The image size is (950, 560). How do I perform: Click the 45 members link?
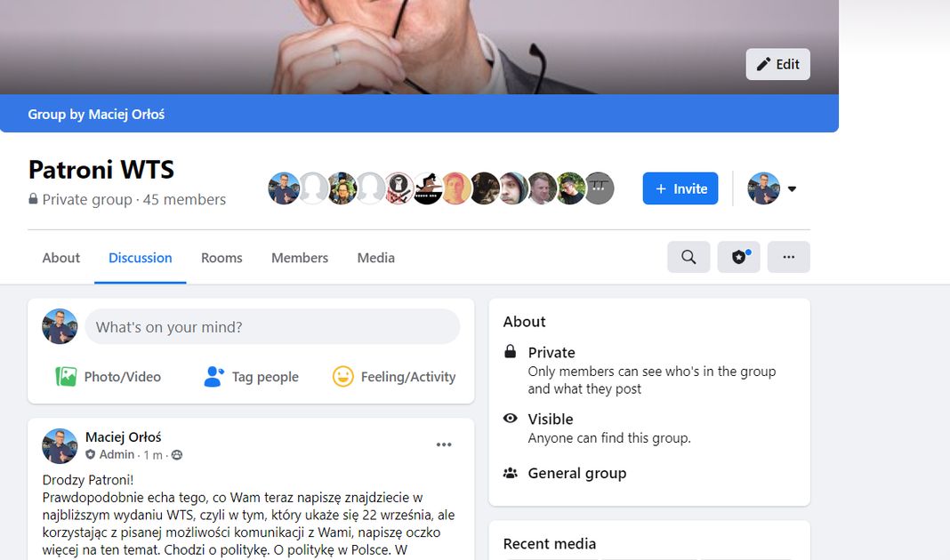point(184,199)
